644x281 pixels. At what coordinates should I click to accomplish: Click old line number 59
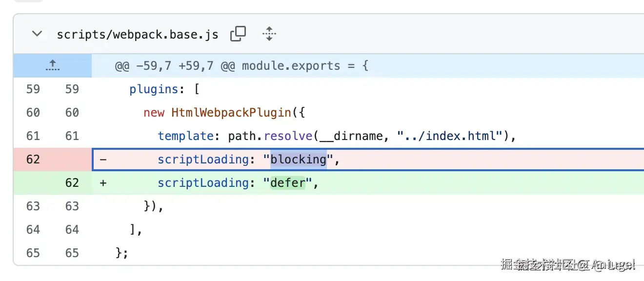click(33, 89)
